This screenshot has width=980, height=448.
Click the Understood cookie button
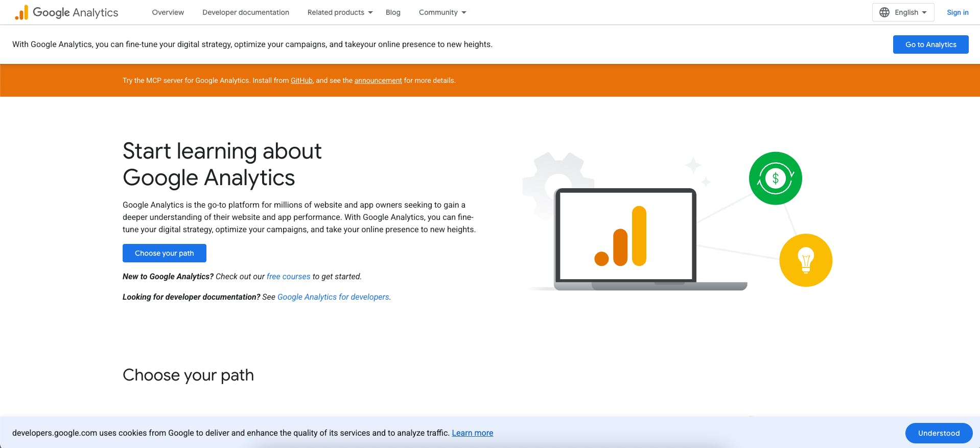click(x=939, y=433)
